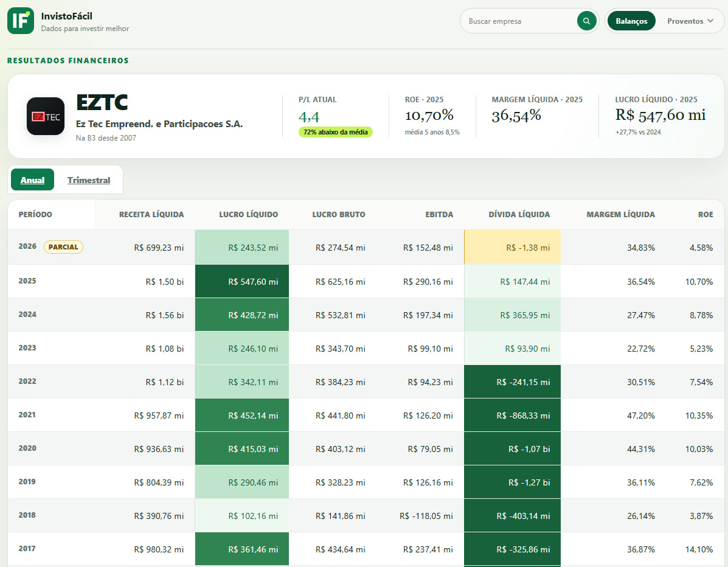Viewport: 728px width, 567px height.
Task: Select the Balanços tab
Action: 631,21
